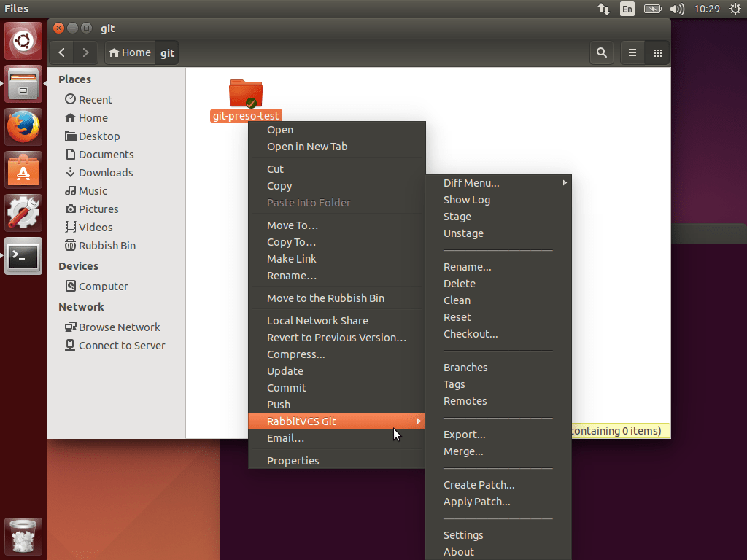Image resolution: width=747 pixels, height=560 pixels.
Task: Open Branches in the submenu
Action: [498, 367]
